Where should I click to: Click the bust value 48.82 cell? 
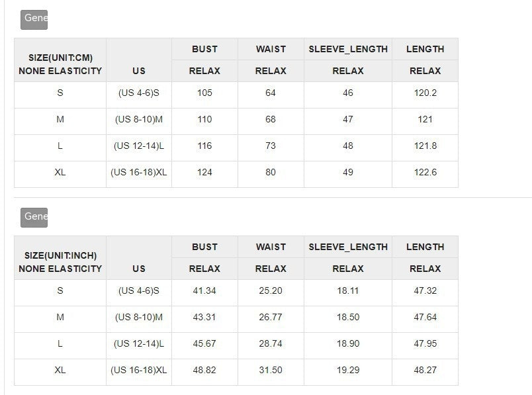(204, 371)
